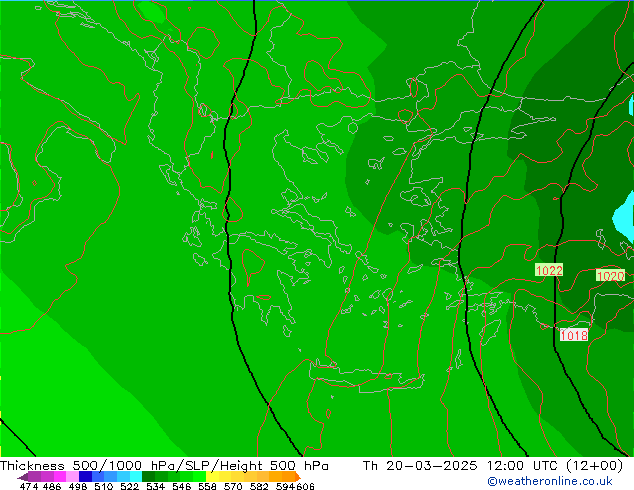Viewport: 634px width, 490px height.
Task: Click the yellow legend swatch above 558
Action: pos(212,477)
